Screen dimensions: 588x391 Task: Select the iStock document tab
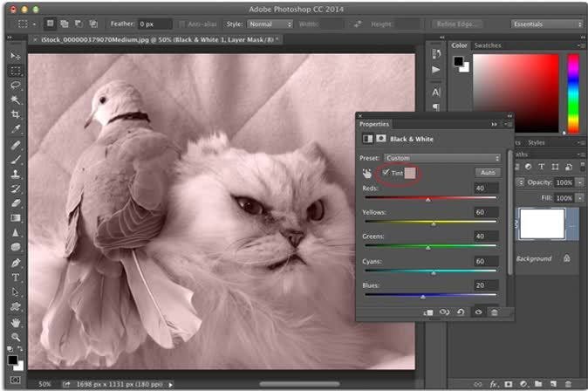(x=157, y=39)
